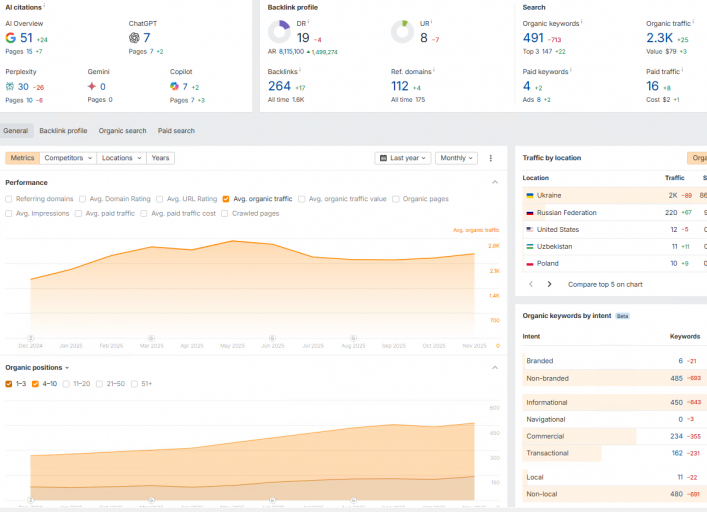The height and width of the screenshot is (512, 707).
Task: Collapse the Performance section chevron
Action: (495, 182)
